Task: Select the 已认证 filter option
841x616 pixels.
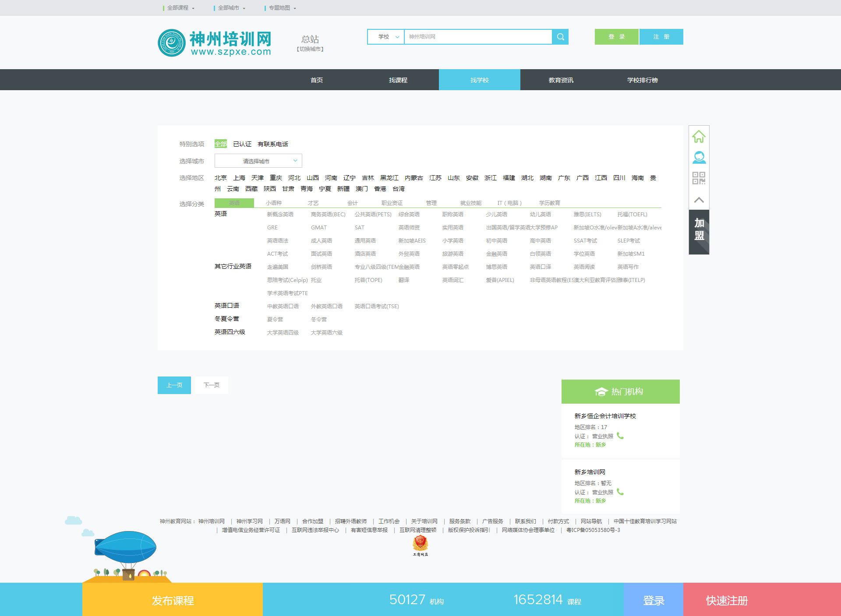Action: (242, 144)
